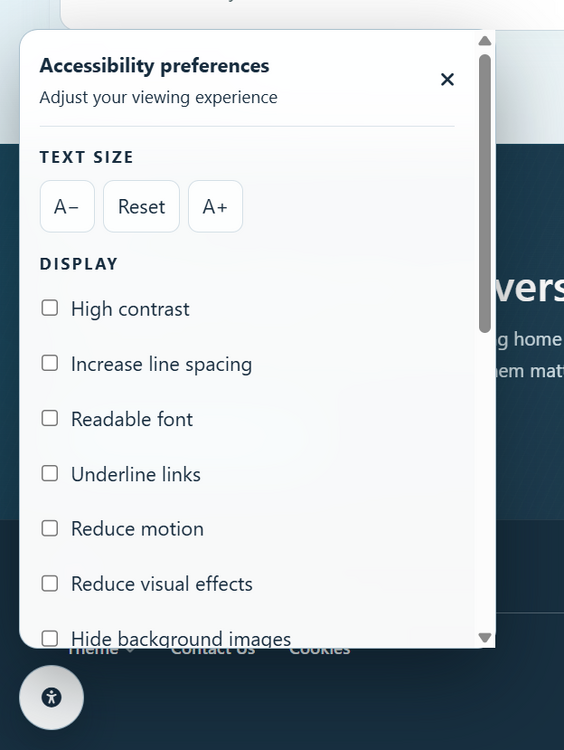The width and height of the screenshot is (564, 750).
Task: Check Reduce visual effects option
Action: (x=50, y=584)
